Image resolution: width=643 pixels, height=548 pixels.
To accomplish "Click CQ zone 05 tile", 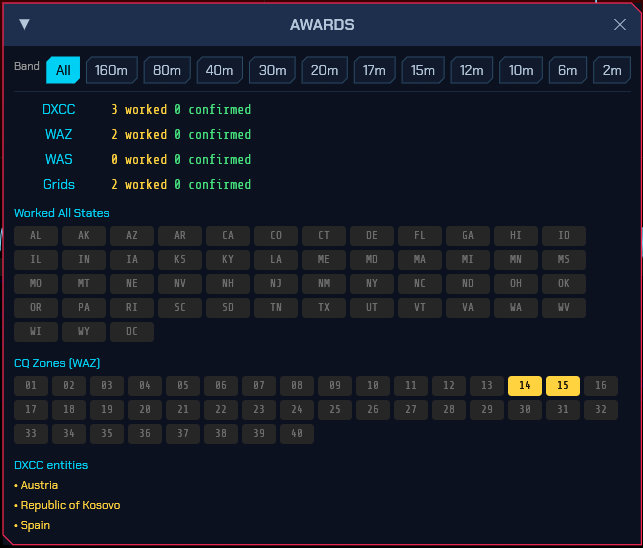I will (183, 386).
